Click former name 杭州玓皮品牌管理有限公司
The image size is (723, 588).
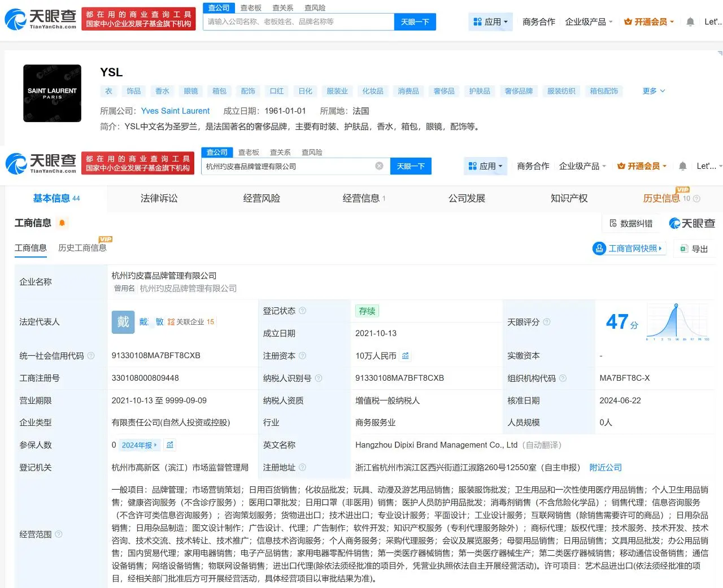pyautogui.click(x=188, y=289)
